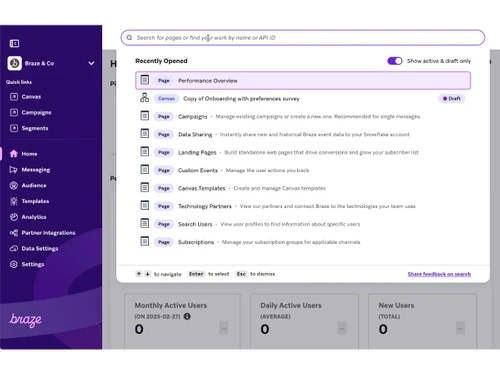The width and height of the screenshot is (500, 375).
Task: Open the Templates menu
Action: (x=35, y=201)
